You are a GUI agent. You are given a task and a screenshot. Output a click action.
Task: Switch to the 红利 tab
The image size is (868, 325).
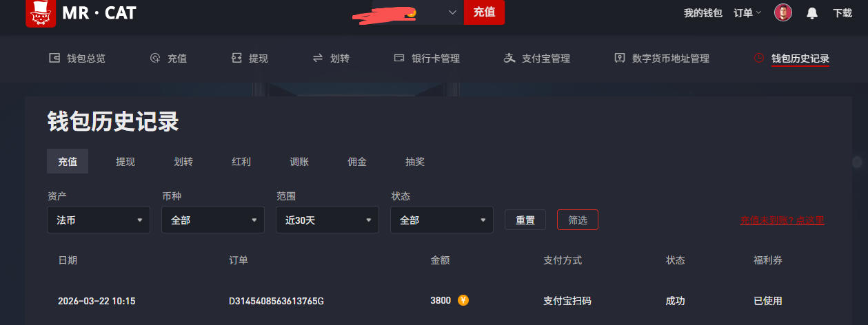pos(241,162)
